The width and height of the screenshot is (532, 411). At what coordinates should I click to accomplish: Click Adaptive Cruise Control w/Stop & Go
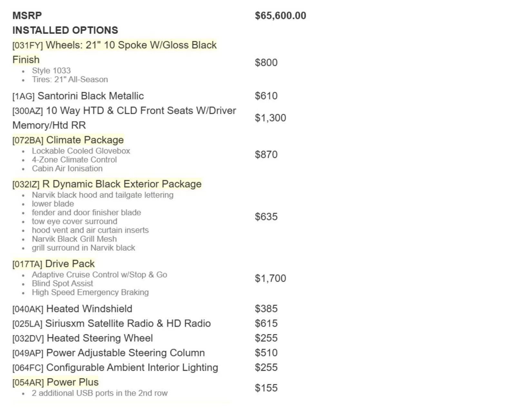coord(99,275)
